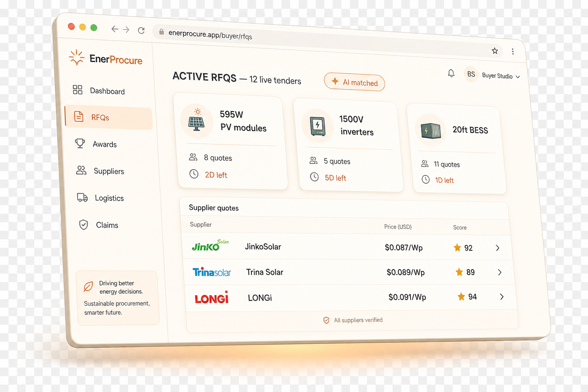The height and width of the screenshot is (392, 588).
Task: Open the 20ft BESS RFQ card
Action: (x=457, y=149)
